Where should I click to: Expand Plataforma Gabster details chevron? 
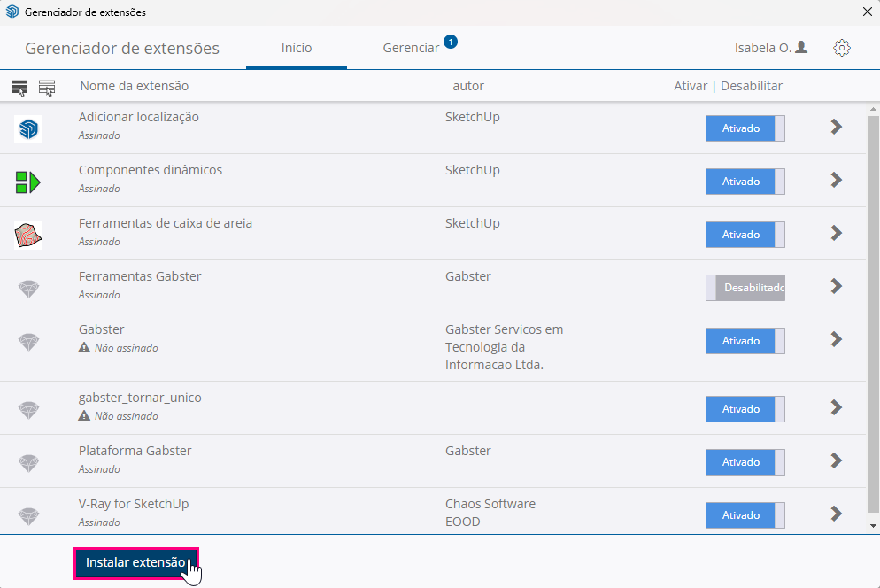pos(836,460)
